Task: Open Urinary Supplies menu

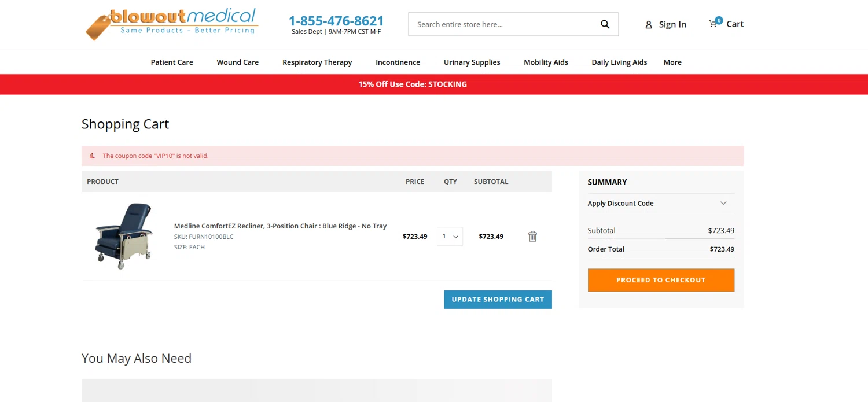Action: tap(472, 62)
